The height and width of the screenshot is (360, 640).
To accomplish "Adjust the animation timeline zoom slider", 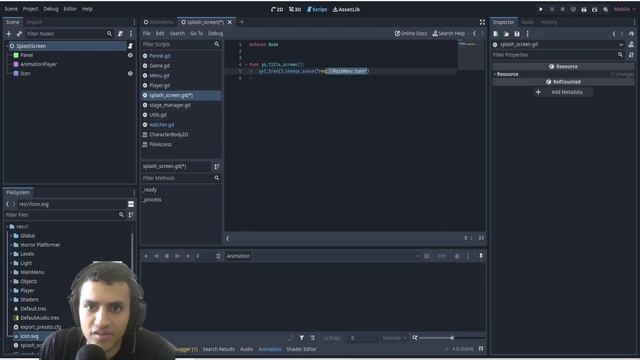I will click(452, 338).
